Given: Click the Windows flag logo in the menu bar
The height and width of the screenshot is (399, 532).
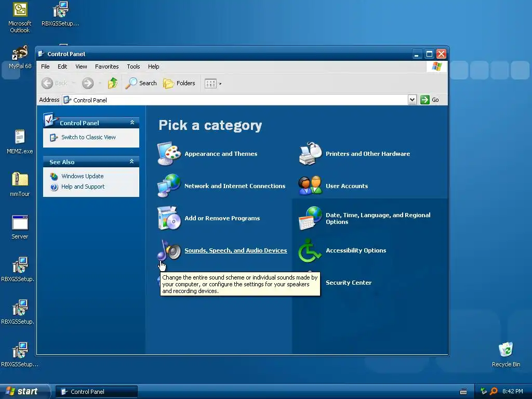Looking at the screenshot, I should tap(437, 66).
